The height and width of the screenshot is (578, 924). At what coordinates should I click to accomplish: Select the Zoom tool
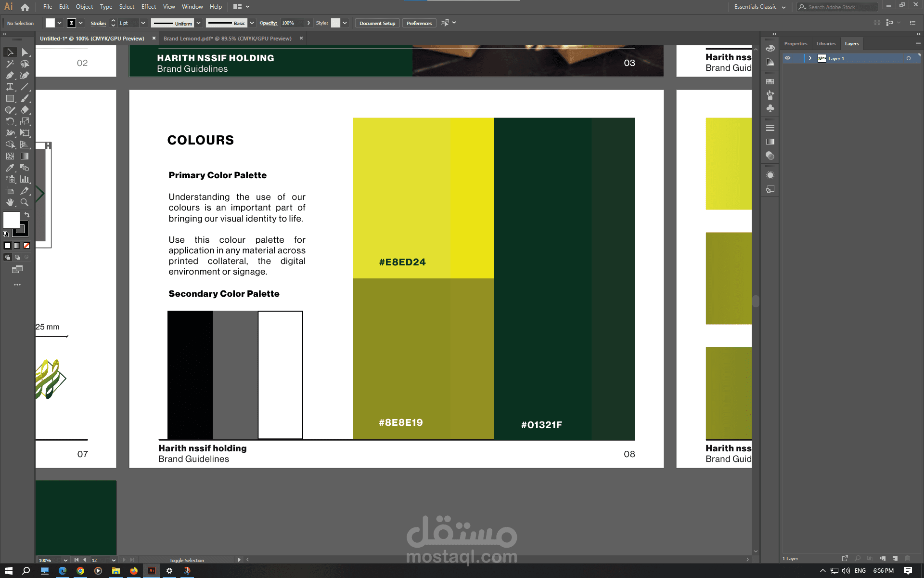point(25,202)
